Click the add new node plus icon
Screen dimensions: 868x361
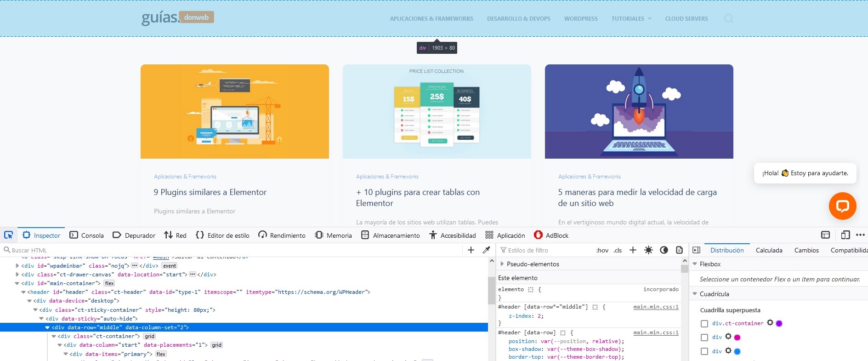coord(471,250)
